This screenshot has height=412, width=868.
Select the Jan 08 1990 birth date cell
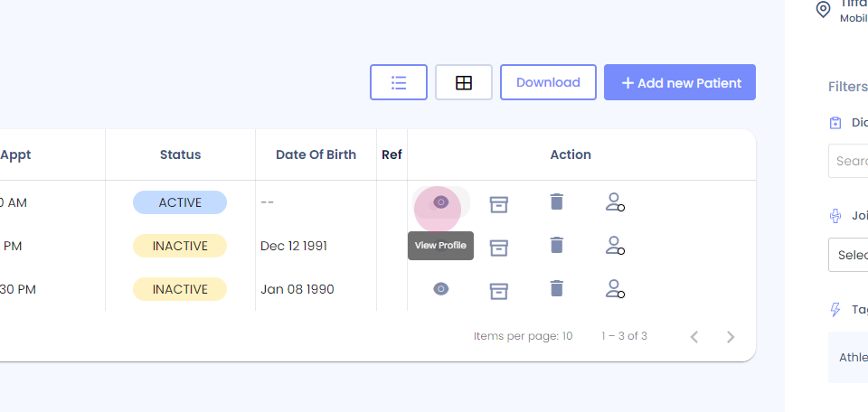pos(297,289)
